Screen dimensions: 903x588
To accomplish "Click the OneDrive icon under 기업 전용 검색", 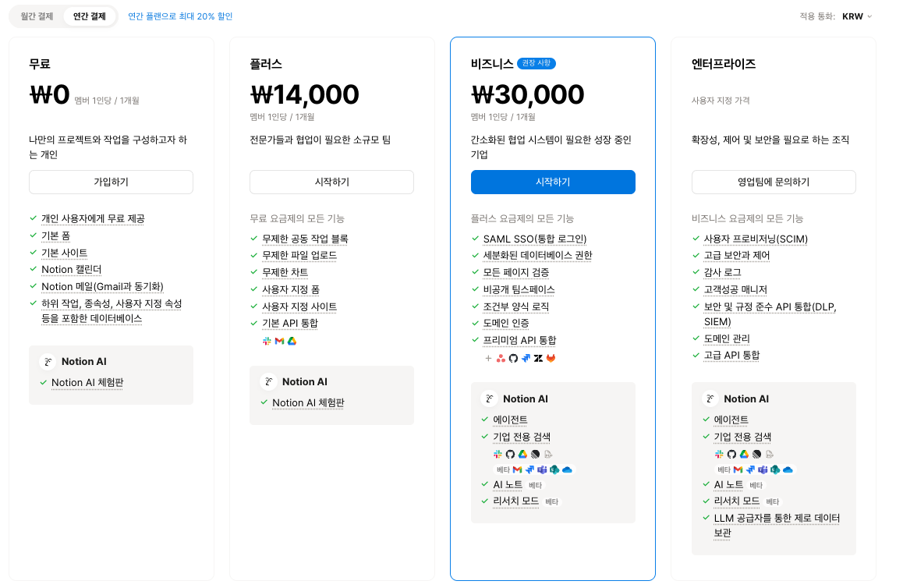I will pyautogui.click(x=568, y=469).
